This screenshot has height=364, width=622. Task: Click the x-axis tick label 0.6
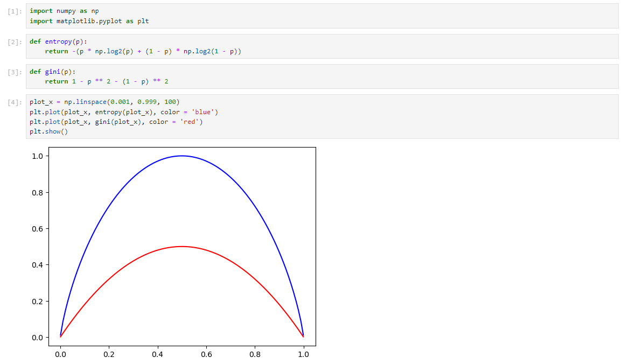[206, 354]
